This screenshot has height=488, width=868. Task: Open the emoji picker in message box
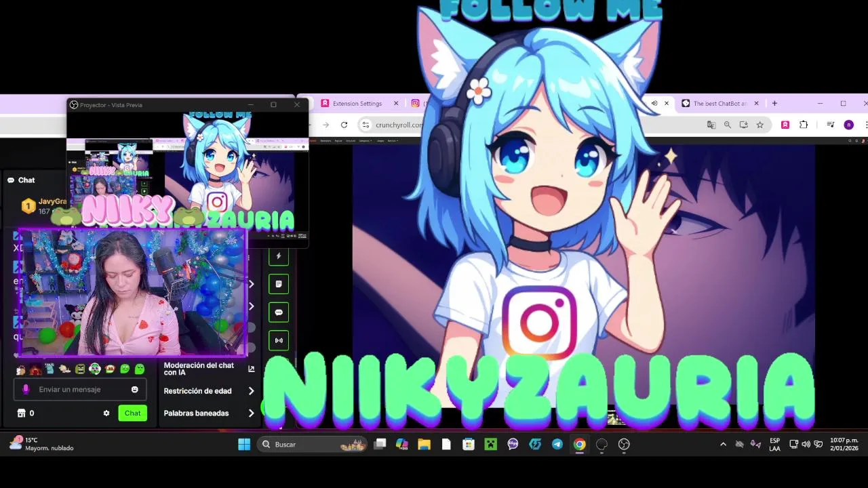(x=134, y=390)
